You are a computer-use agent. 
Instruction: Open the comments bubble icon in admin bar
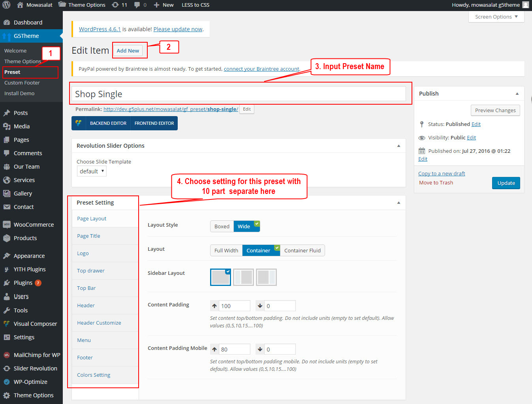pos(137,5)
